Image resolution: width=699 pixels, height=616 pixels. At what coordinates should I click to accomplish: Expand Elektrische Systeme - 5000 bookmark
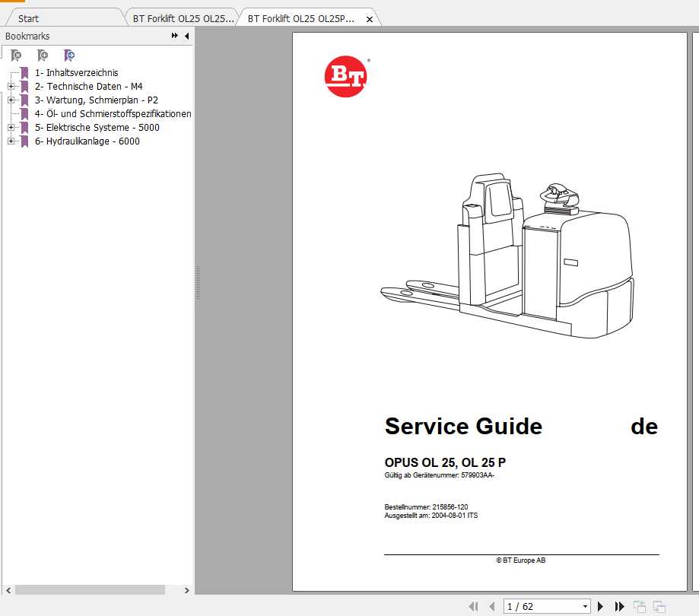pyautogui.click(x=11, y=128)
